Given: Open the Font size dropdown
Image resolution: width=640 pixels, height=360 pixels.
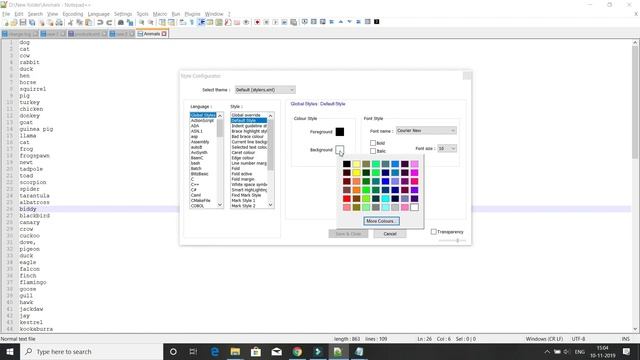Looking at the screenshot, I should [x=447, y=149].
